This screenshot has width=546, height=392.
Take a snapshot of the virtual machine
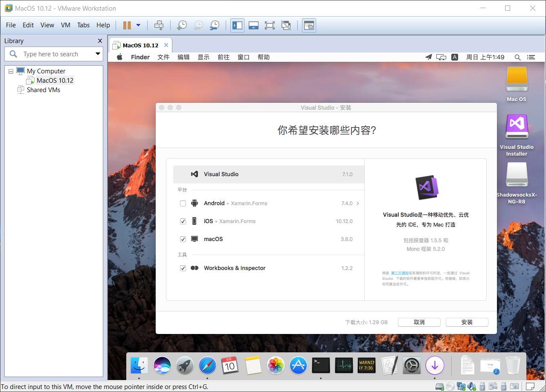(x=182, y=25)
